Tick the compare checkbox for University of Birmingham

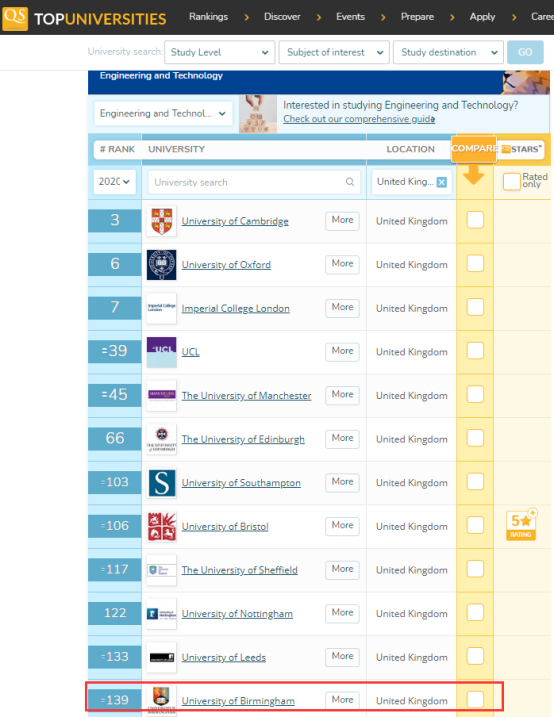475,700
